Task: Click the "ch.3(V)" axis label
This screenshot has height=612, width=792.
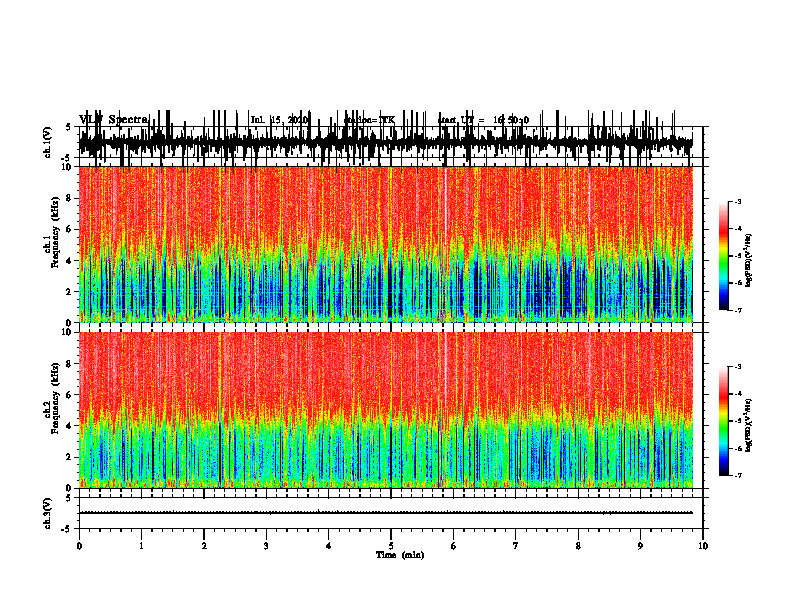Action: pos(48,513)
